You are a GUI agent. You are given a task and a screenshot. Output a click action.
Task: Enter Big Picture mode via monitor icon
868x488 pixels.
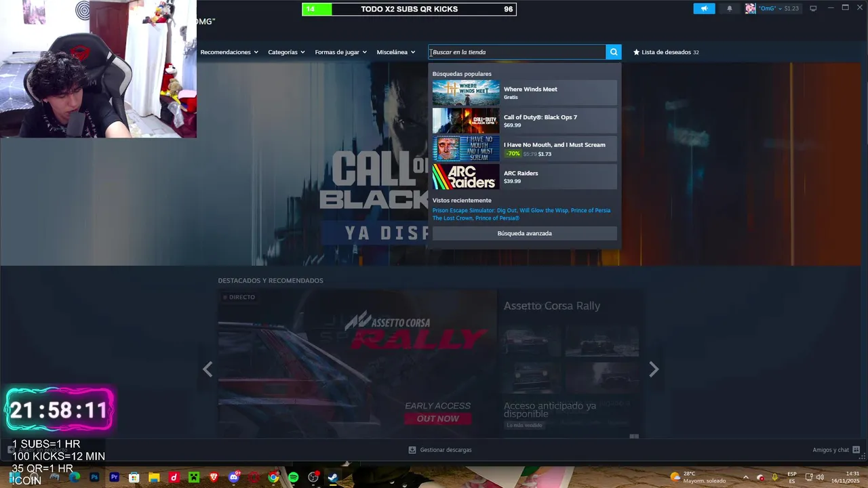coord(813,9)
